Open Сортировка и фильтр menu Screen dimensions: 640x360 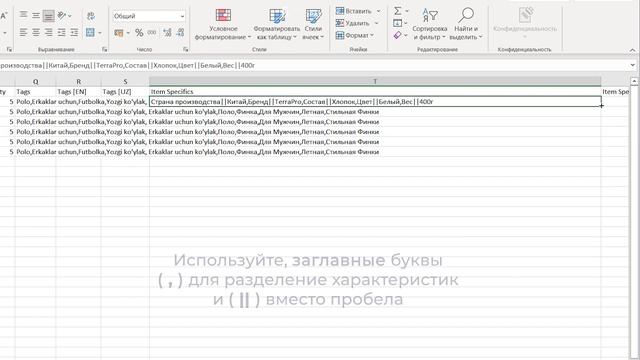tap(429, 24)
